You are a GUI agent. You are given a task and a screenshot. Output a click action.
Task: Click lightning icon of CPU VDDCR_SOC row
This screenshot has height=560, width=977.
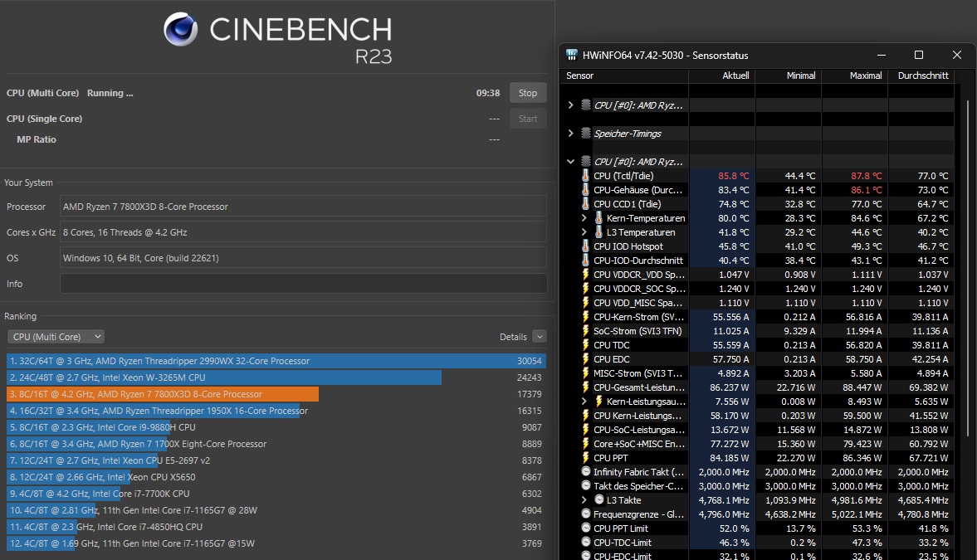(586, 289)
